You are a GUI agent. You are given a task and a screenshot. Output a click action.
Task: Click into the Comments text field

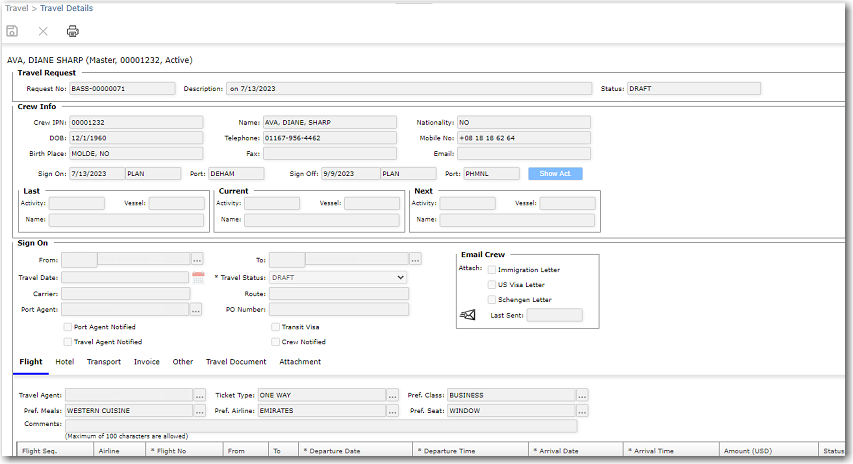320,426
